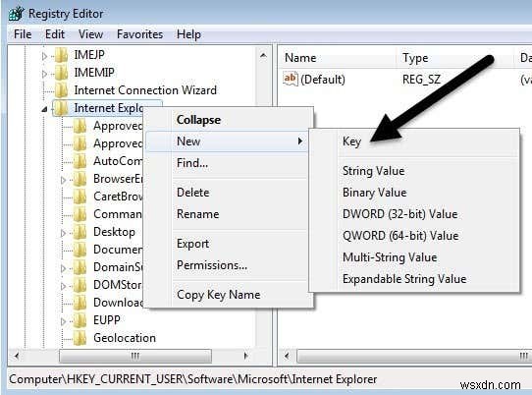532x395 pixels.
Task: Select the IMEMIP key label
Action: click(x=94, y=73)
